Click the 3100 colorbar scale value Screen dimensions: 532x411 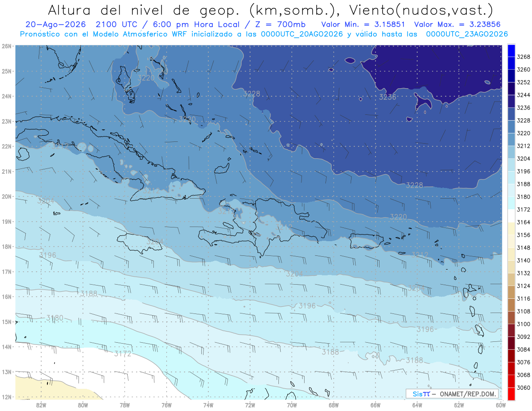click(524, 324)
